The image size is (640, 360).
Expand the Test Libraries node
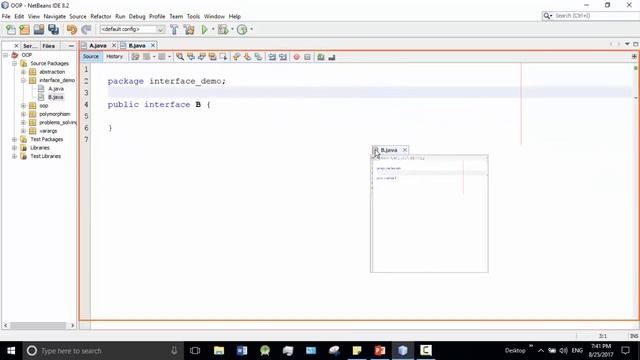14,156
